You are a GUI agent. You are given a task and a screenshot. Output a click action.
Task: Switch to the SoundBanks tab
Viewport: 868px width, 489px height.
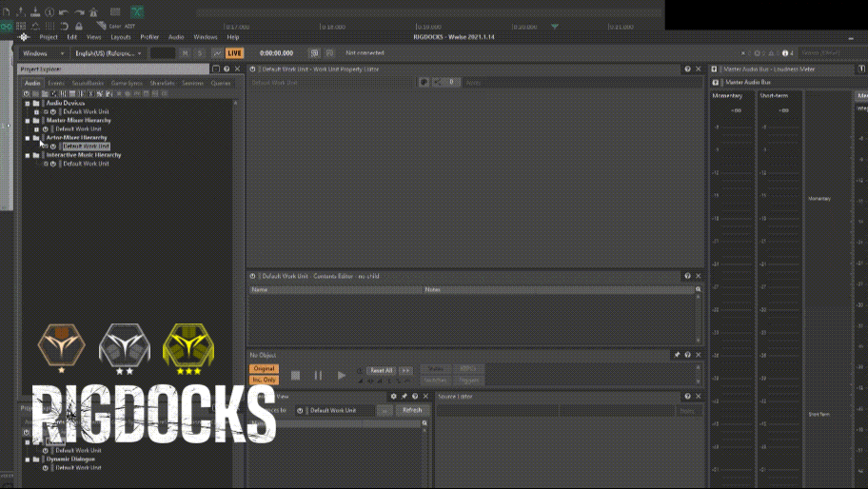(x=88, y=83)
